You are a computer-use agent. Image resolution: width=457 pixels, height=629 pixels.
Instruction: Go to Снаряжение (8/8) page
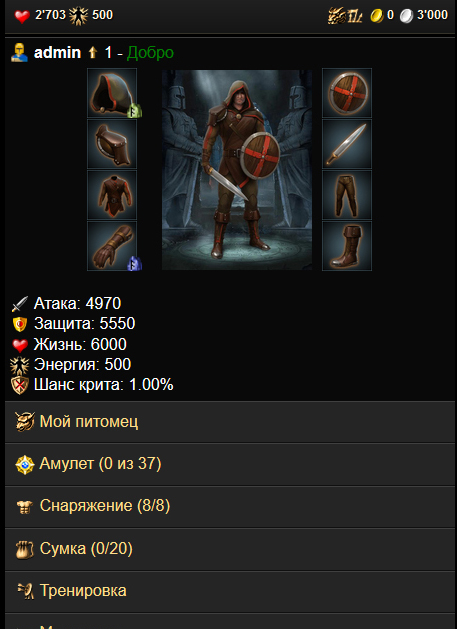[230, 507]
